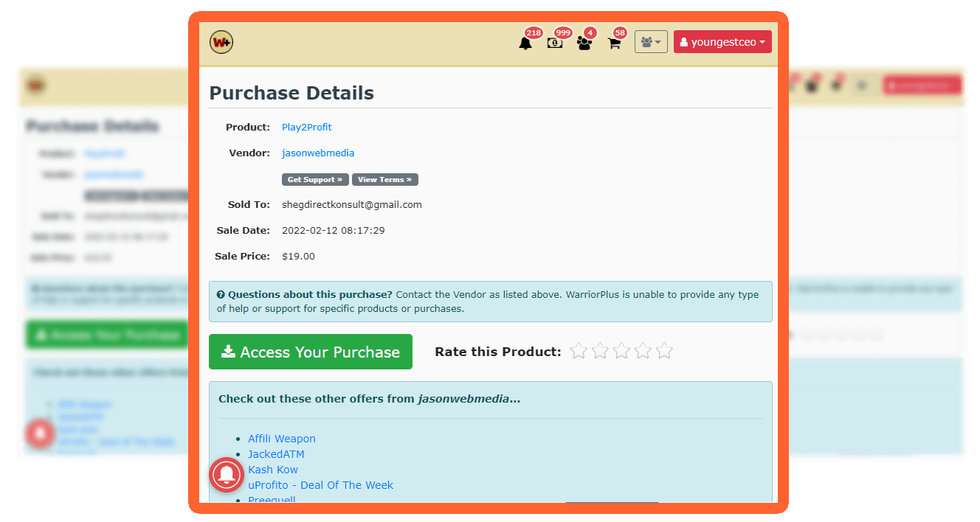Click the sold-to email shegdirectkonsult@gmail.com
The image size is (980, 522).
pos(352,205)
